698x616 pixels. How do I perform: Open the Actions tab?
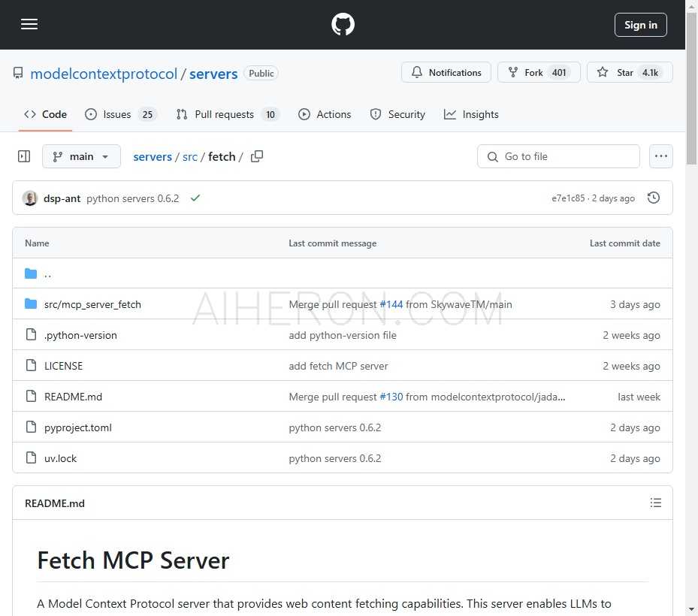coord(325,114)
